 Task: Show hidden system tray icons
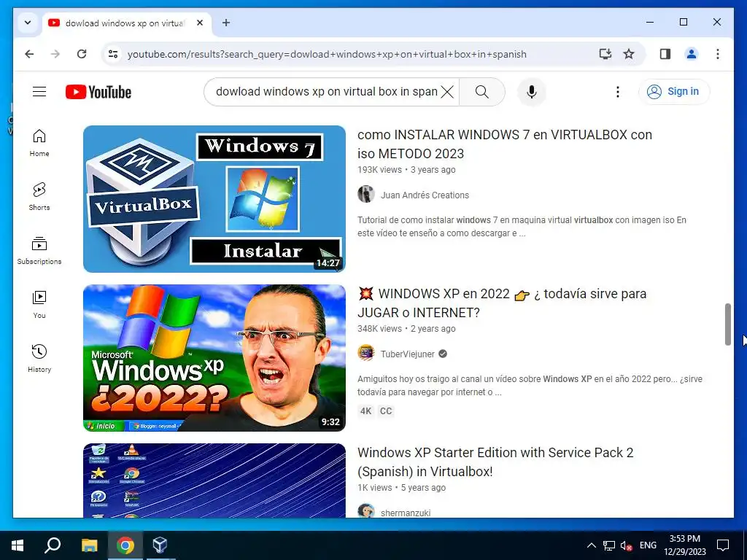click(591, 545)
